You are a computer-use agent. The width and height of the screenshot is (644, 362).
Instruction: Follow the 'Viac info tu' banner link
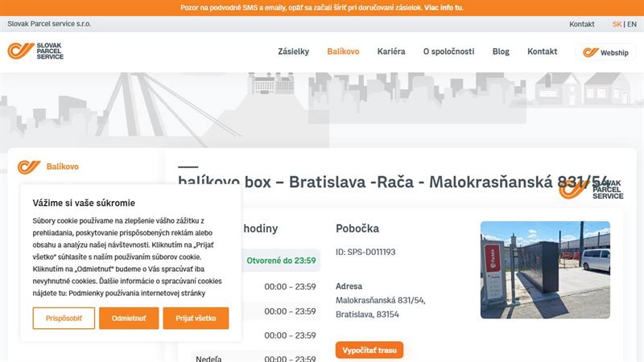[x=444, y=7]
